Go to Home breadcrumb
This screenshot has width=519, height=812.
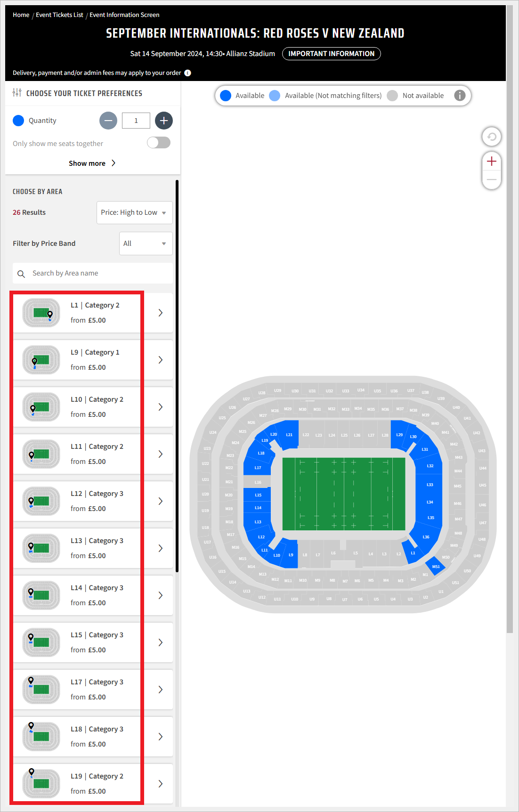21,15
